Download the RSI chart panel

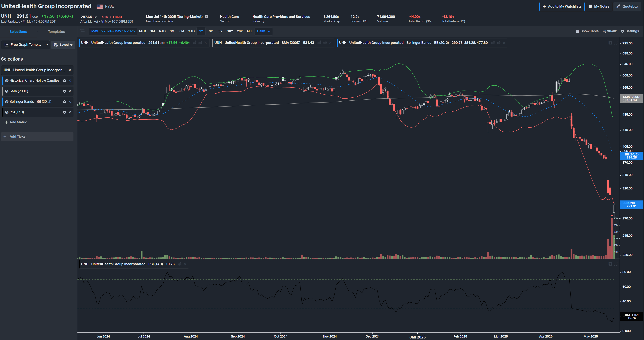click(x=610, y=264)
